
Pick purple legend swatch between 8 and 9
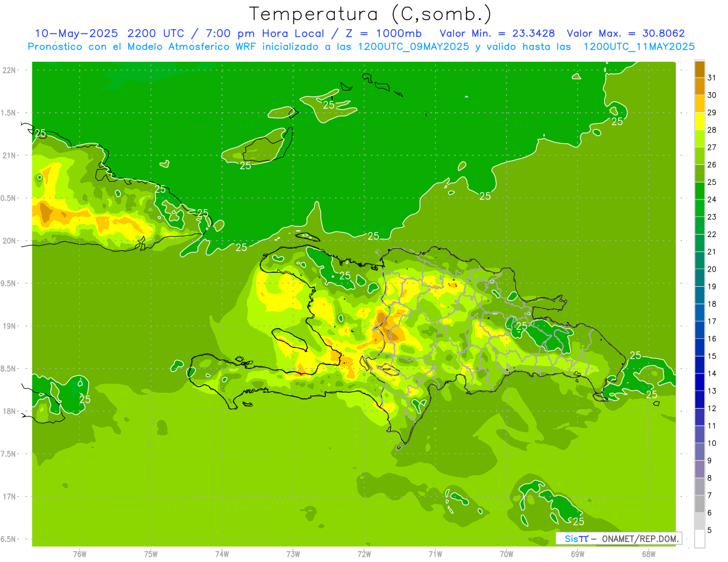click(x=699, y=469)
